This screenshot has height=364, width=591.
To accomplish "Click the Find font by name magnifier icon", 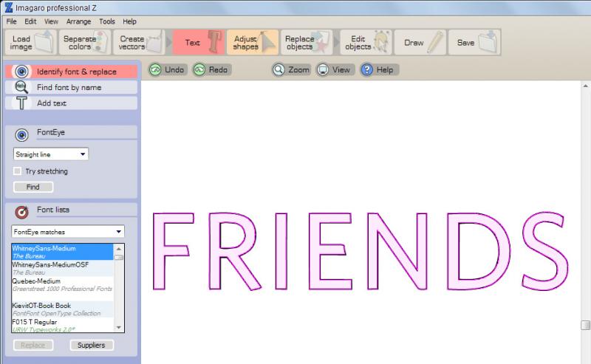I will (x=21, y=87).
